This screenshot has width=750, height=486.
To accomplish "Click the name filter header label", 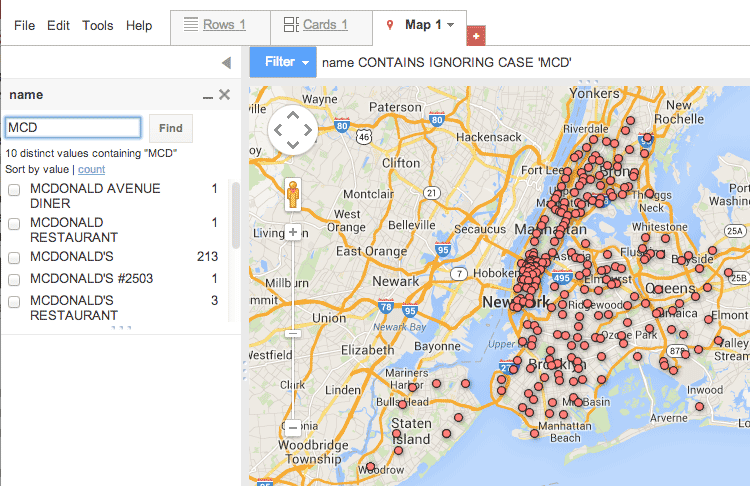I will tap(26, 95).
